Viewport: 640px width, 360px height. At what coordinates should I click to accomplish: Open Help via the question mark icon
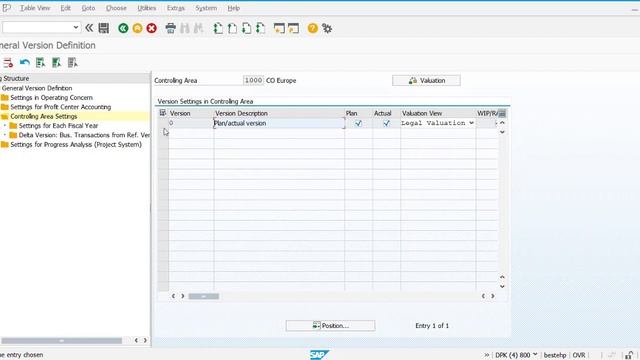(x=313, y=28)
